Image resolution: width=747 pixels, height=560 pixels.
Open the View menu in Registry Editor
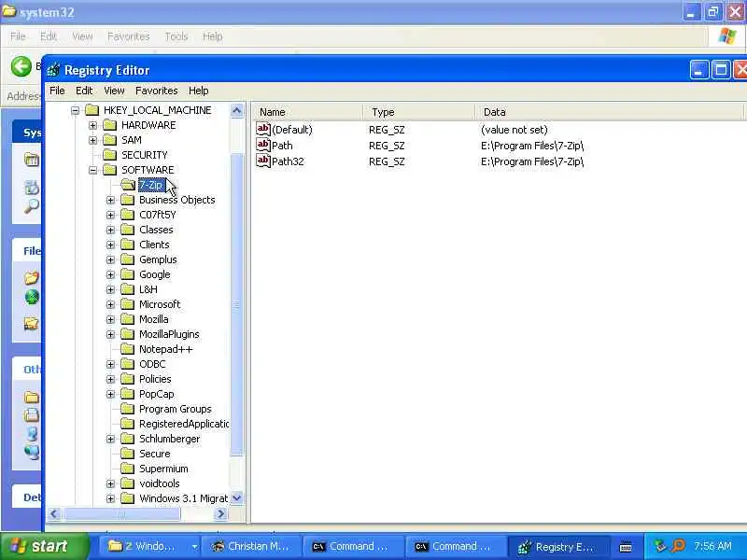click(x=114, y=91)
